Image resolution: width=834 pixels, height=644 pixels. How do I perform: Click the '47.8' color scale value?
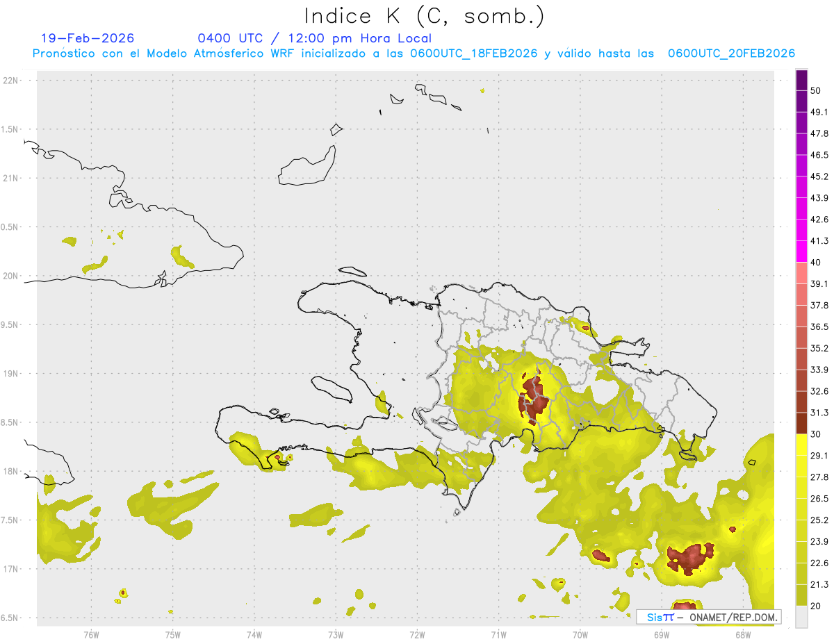pyautogui.click(x=819, y=134)
